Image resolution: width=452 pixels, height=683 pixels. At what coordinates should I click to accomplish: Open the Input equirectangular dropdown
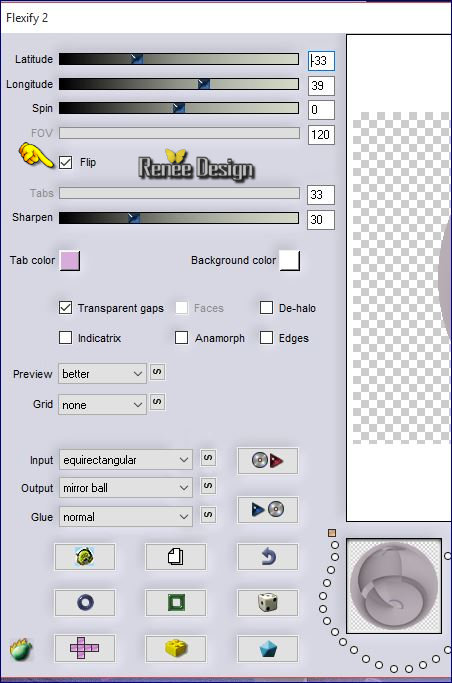pyautogui.click(x=126, y=460)
